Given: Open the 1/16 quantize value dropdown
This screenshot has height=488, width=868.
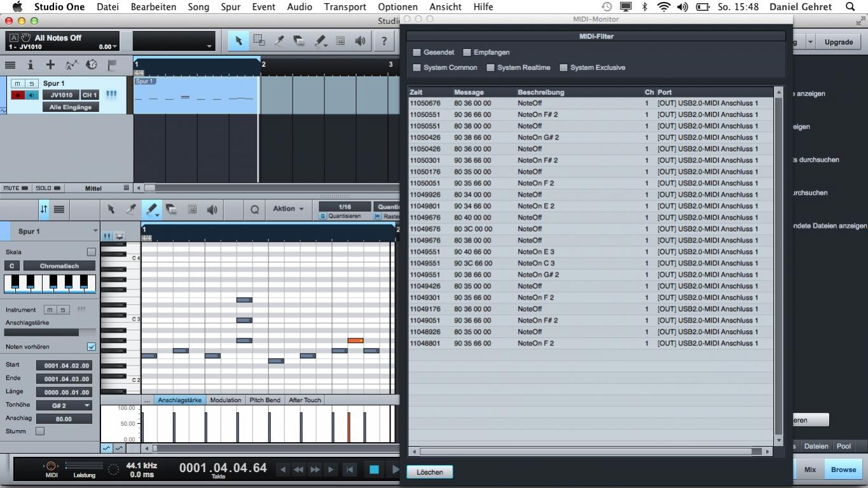Looking at the screenshot, I should [x=345, y=207].
